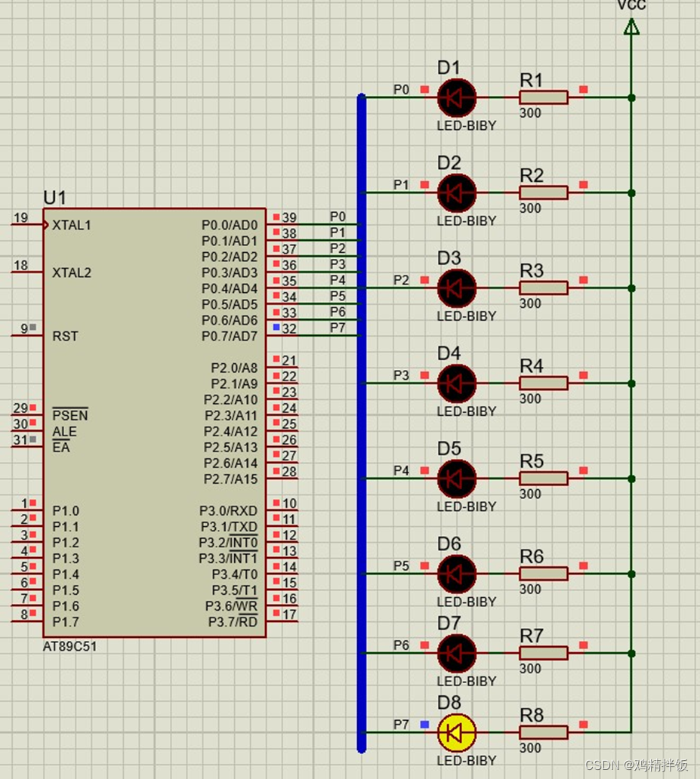Select the blue bus line

click(362, 423)
